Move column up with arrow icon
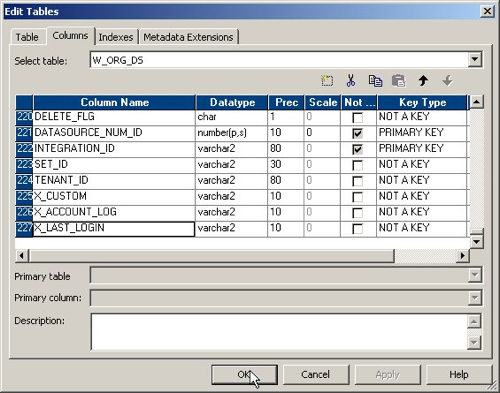Screen dimensions: 500x393 pos(423,81)
